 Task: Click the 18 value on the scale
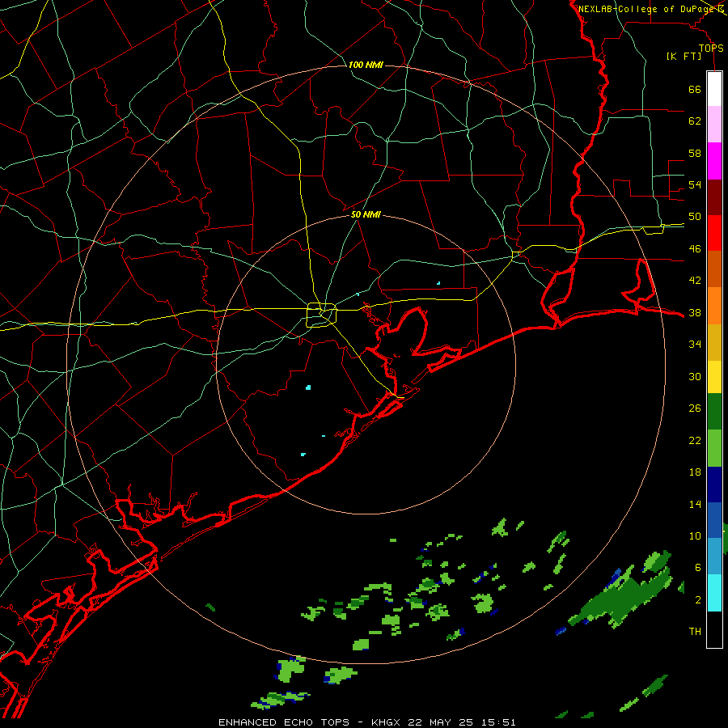tap(695, 472)
